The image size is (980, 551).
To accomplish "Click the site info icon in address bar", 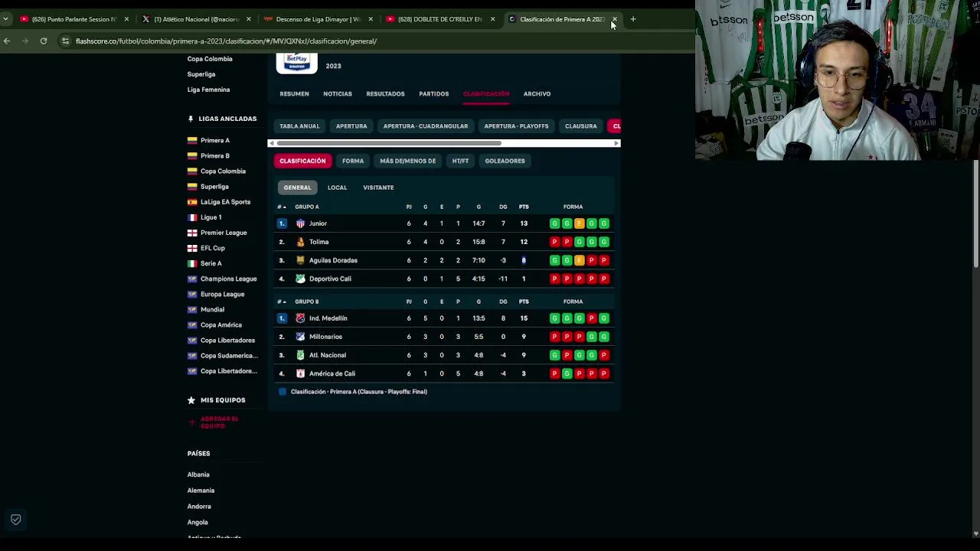I will coord(67,41).
